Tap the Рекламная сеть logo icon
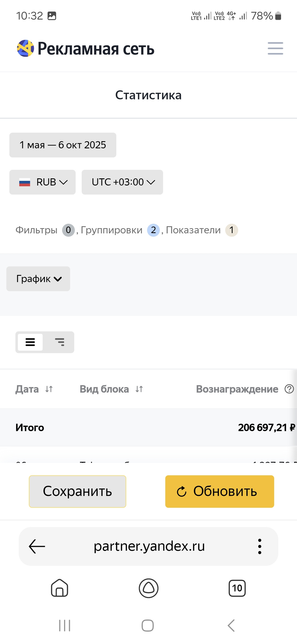 (25, 48)
